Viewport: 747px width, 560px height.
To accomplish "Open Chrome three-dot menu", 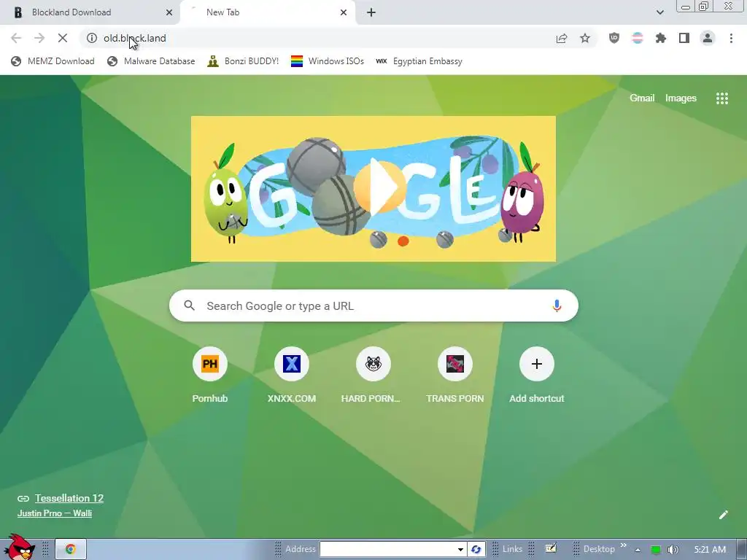I will pyautogui.click(x=731, y=38).
